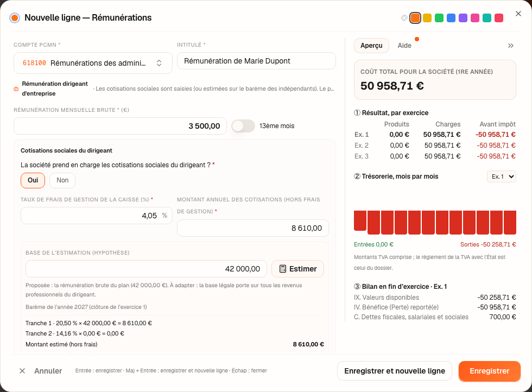
Task: Switch to the Aide tab
Action: (x=404, y=46)
